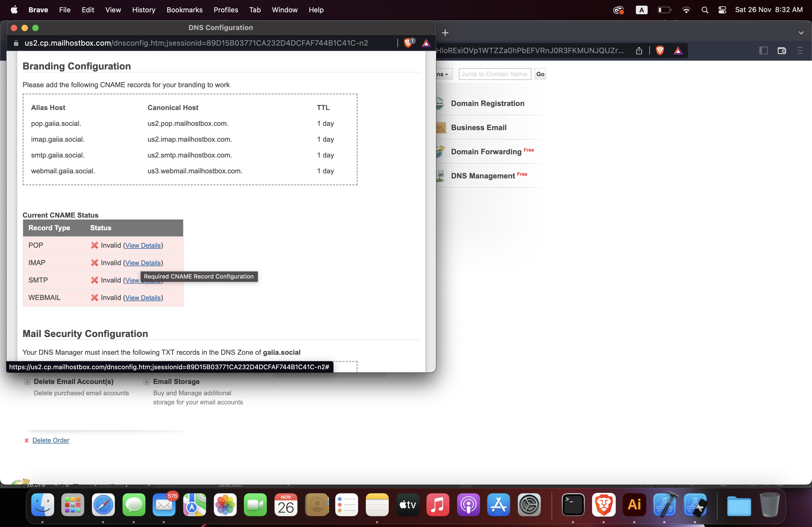Click the share icon in background browser toolbar
812x527 pixels.
click(x=639, y=51)
